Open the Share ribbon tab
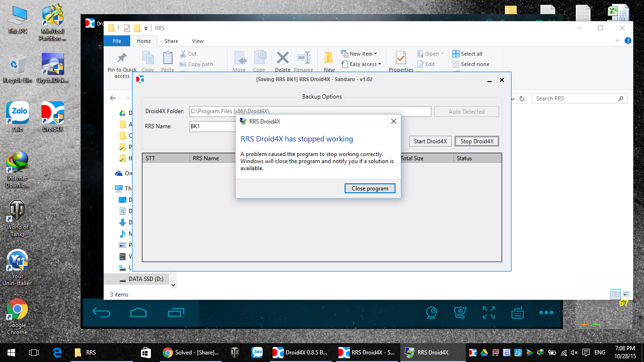The image size is (644, 362). point(171,41)
